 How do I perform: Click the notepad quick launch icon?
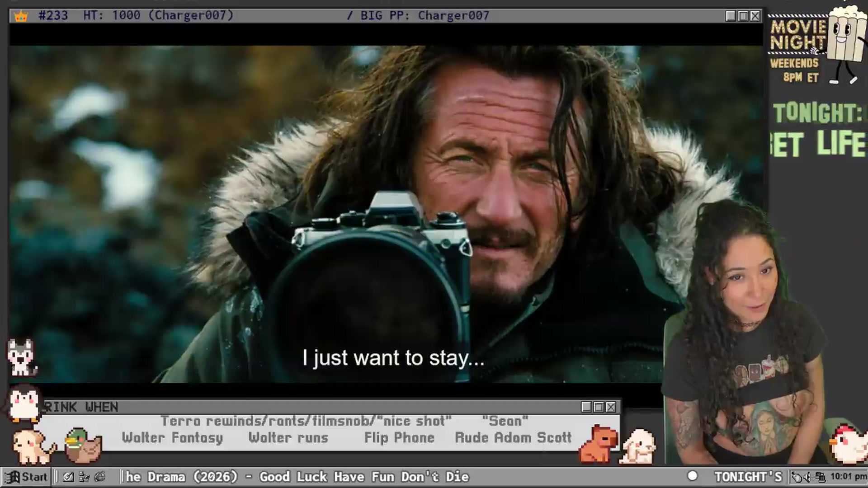pos(68,477)
